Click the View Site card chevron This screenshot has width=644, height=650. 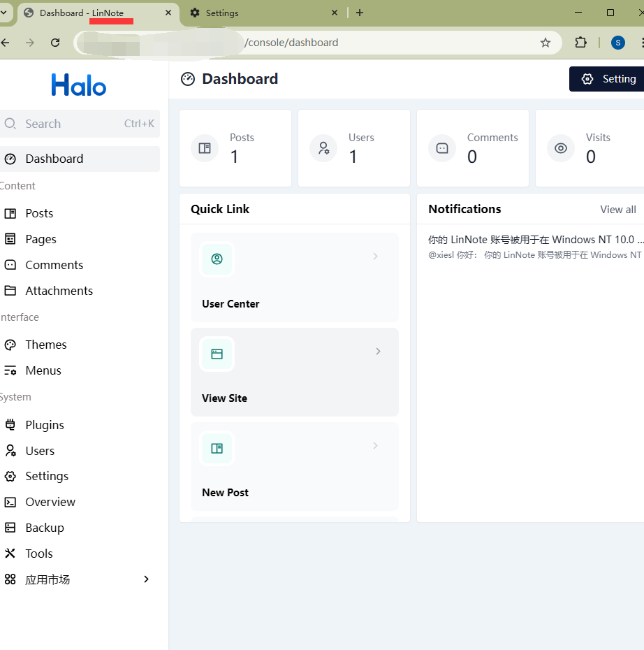click(378, 351)
